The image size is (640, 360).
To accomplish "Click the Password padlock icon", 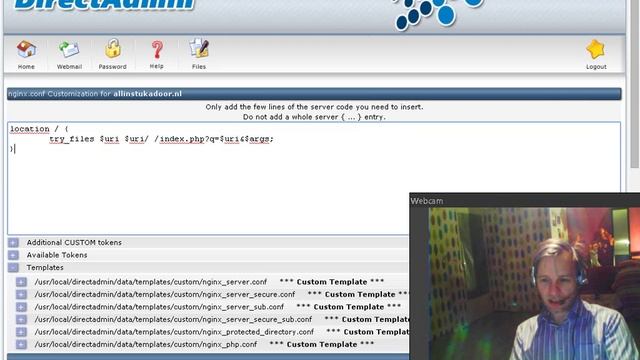I will 113,49.
